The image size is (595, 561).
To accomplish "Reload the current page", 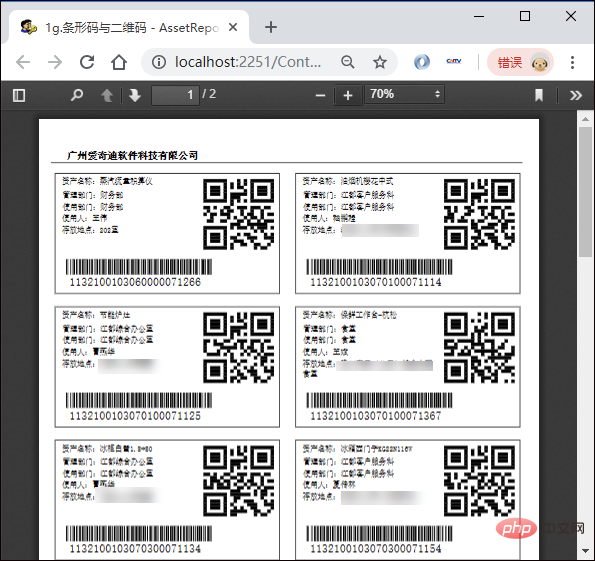I will (x=87, y=62).
